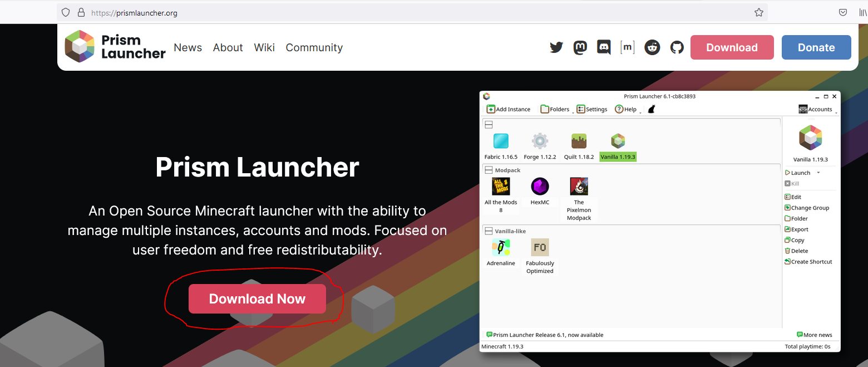Click the highlighted Vanilla 1.19.3 instance in the grid
868x367 pixels.
pyautogui.click(x=618, y=147)
